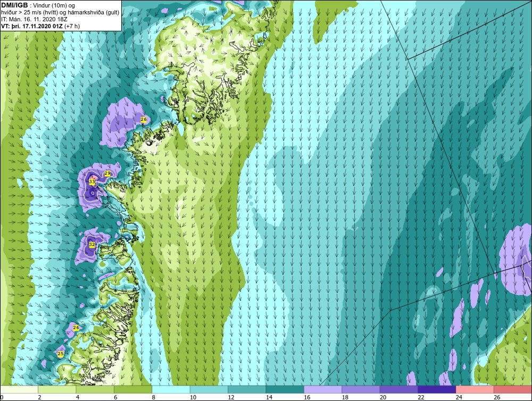The height and width of the screenshot is (401, 532).
Task: Click the pink 24–26 m/s legend swatch
Action: coord(475,389)
